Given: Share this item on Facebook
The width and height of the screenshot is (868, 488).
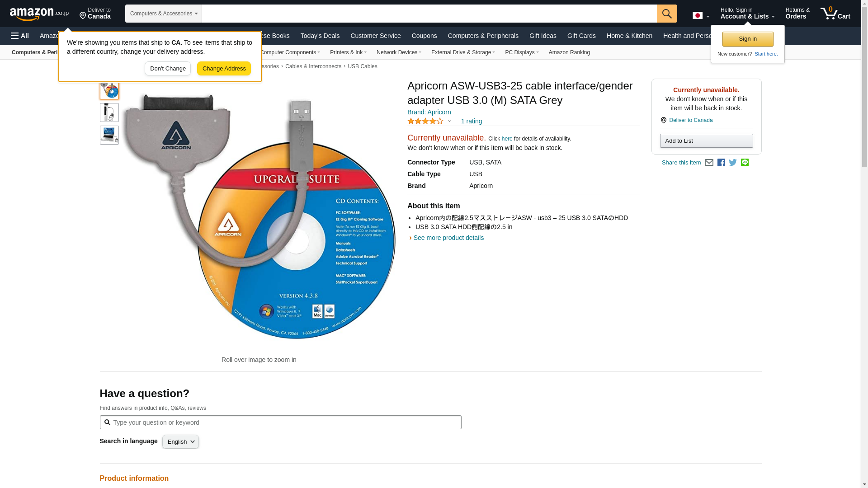Looking at the screenshot, I should (721, 163).
